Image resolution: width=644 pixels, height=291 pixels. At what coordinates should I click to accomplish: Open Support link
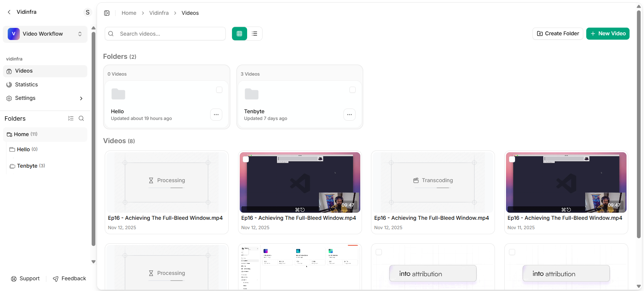(x=25, y=279)
